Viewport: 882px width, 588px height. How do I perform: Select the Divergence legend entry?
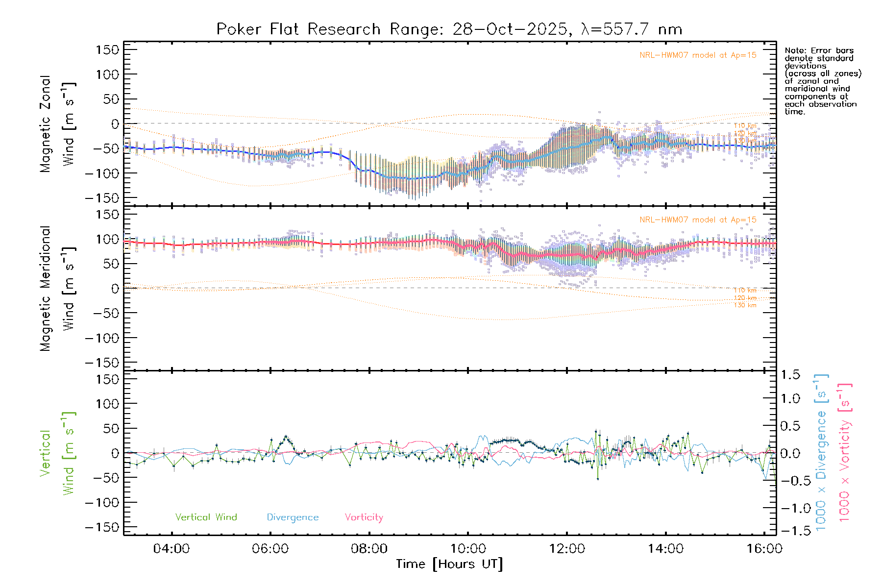coord(293,517)
